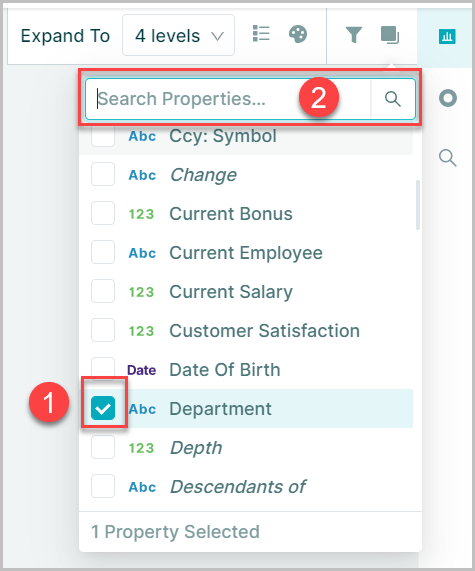The height and width of the screenshot is (571, 475).
Task: Uncheck the Department checkbox
Action: [103, 408]
